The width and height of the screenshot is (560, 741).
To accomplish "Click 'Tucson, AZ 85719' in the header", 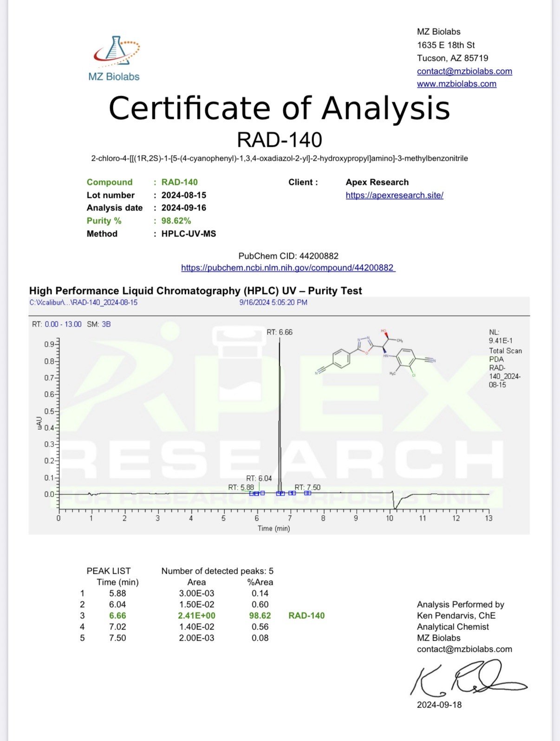I will point(453,58).
